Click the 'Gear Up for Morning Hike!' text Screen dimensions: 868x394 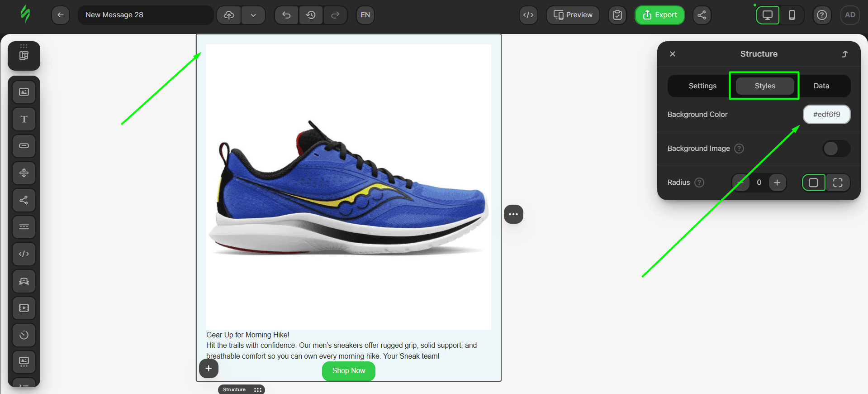[248, 335]
